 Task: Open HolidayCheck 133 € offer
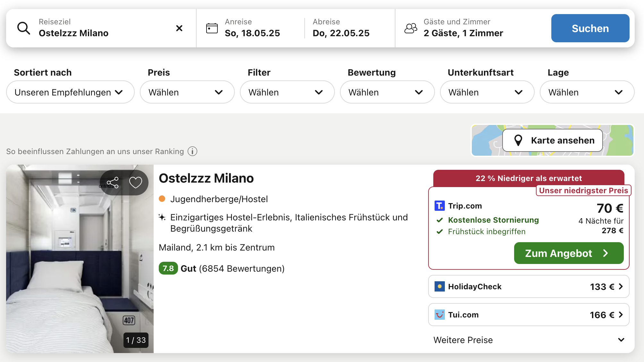(x=529, y=286)
